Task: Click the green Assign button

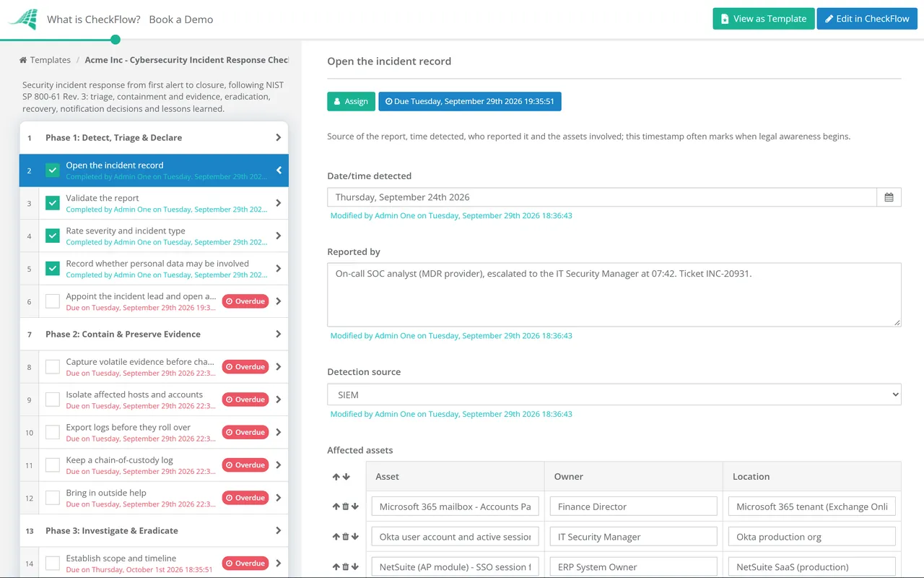Action: pyautogui.click(x=352, y=101)
